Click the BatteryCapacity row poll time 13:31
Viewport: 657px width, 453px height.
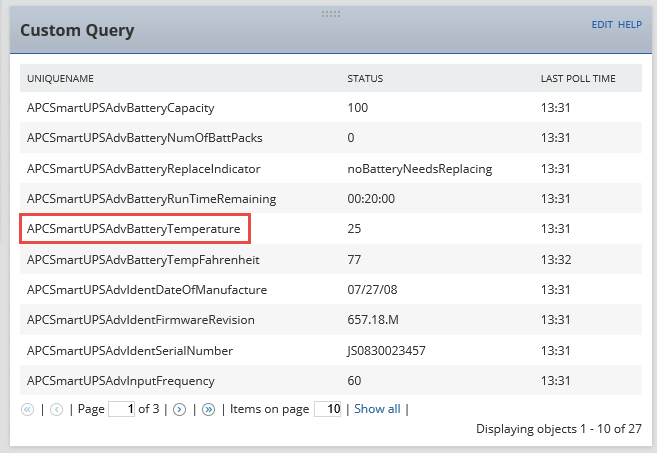pyautogui.click(x=555, y=108)
